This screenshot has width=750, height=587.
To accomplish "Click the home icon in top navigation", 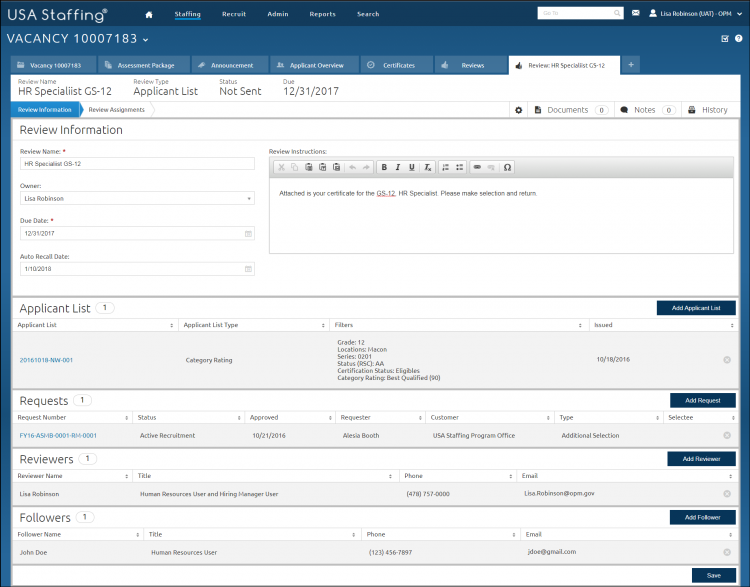I will pos(149,14).
